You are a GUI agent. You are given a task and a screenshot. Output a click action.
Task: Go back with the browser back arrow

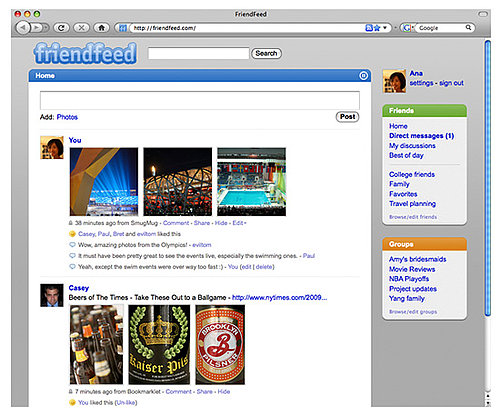[23, 28]
